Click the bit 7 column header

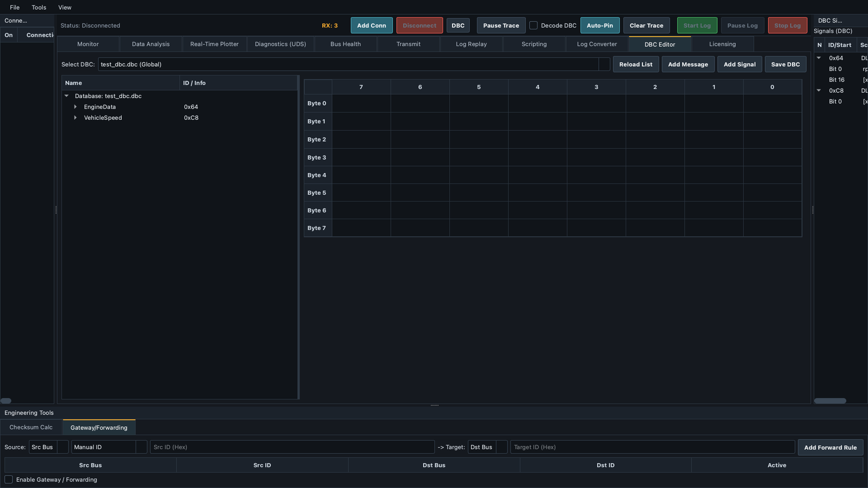click(361, 87)
